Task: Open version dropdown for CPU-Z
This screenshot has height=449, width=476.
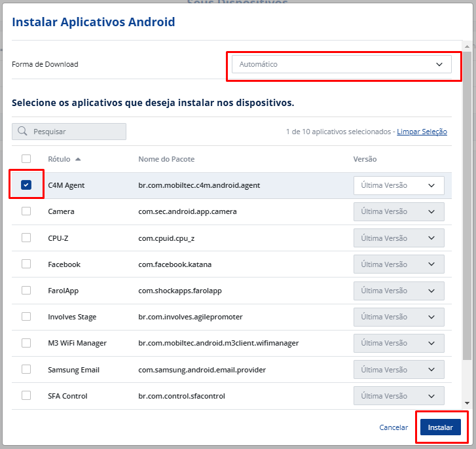Action: coord(399,238)
